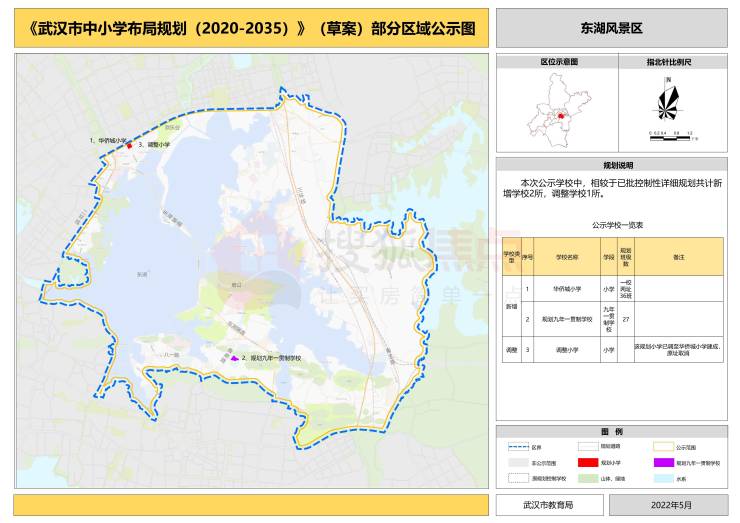Click the purple 规划九年一贯制学校 marker on the map
This screenshot has height=523, width=740.
click(x=234, y=358)
